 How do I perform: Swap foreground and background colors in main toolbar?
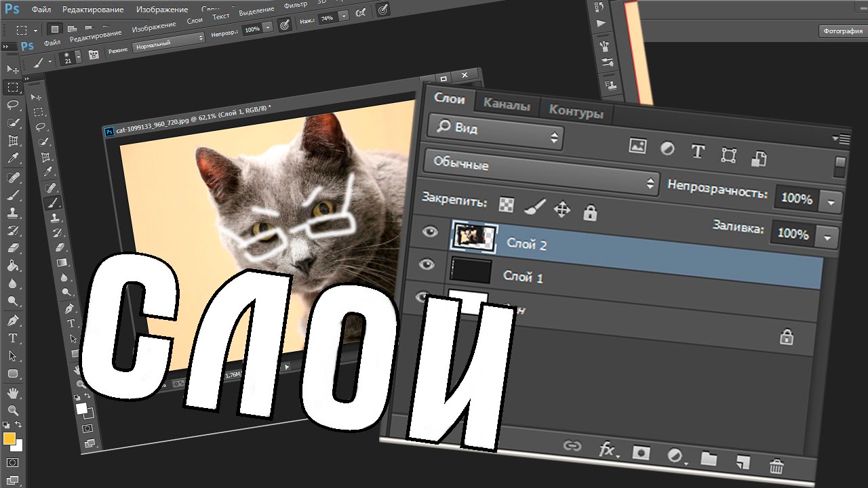coord(18,425)
